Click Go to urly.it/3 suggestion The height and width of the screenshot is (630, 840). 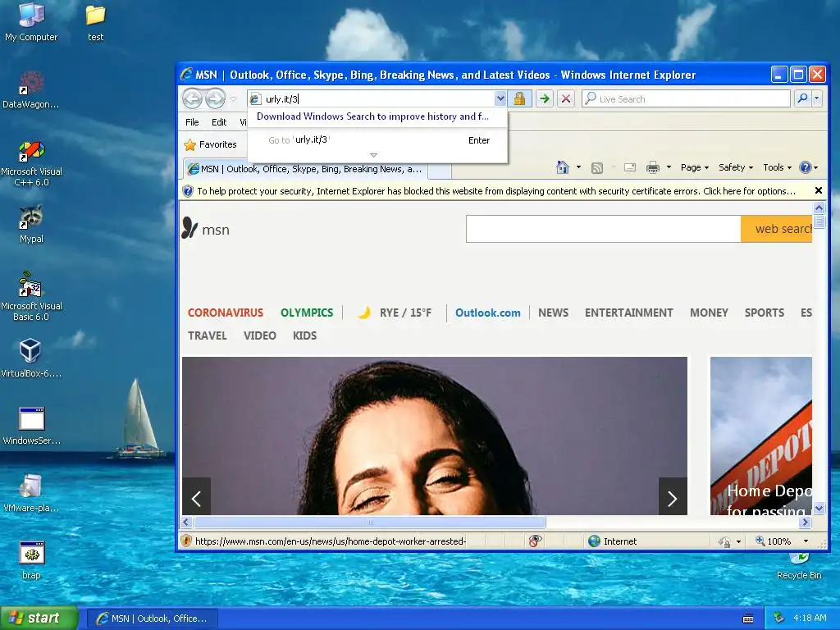pyautogui.click(x=377, y=139)
